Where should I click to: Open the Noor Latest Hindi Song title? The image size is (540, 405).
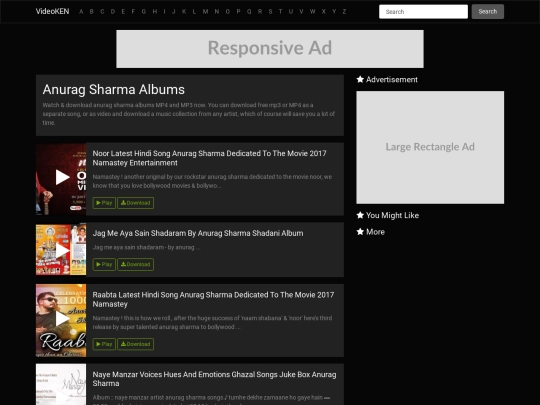[209, 158]
